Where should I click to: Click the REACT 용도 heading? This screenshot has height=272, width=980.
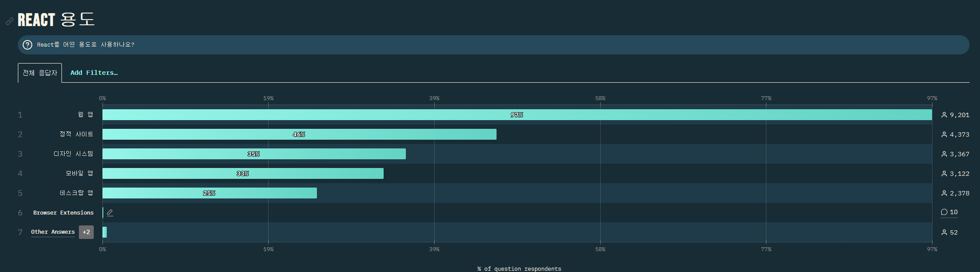point(56,20)
